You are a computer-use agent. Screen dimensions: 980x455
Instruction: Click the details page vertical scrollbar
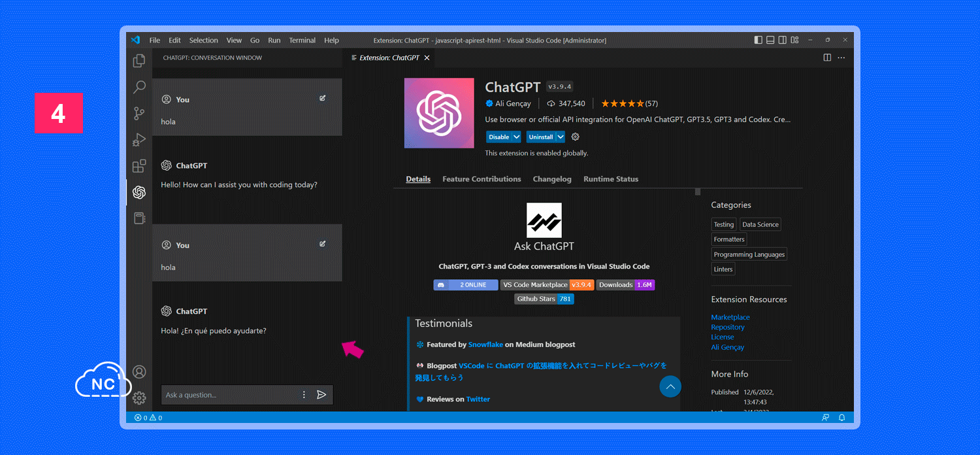point(698,192)
